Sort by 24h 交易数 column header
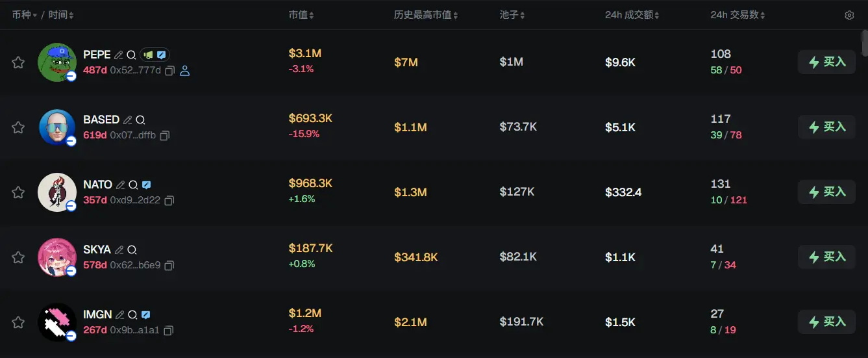Viewport: 868px width, 358px height. [738, 15]
